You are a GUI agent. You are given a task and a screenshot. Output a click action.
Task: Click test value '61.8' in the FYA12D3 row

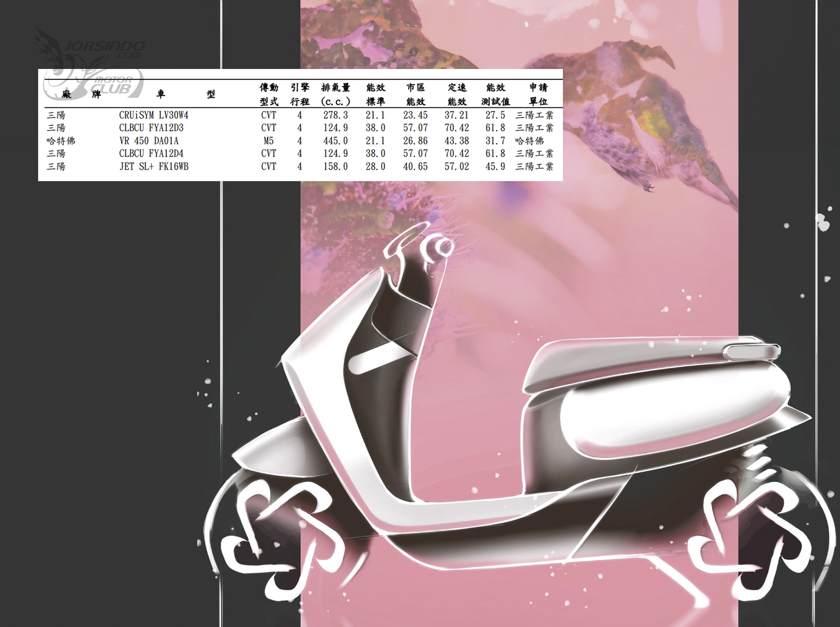pyautogui.click(x=495, y=128)
